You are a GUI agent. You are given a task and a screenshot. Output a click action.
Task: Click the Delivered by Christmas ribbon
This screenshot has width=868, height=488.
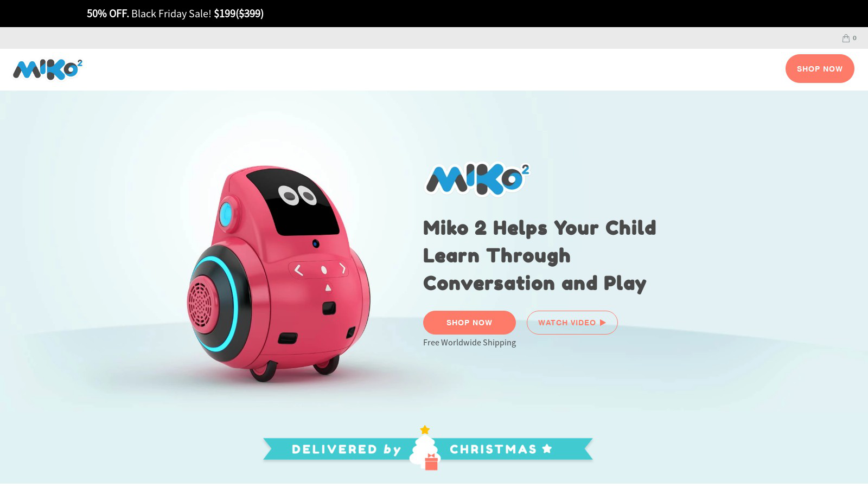pos(427,449)
